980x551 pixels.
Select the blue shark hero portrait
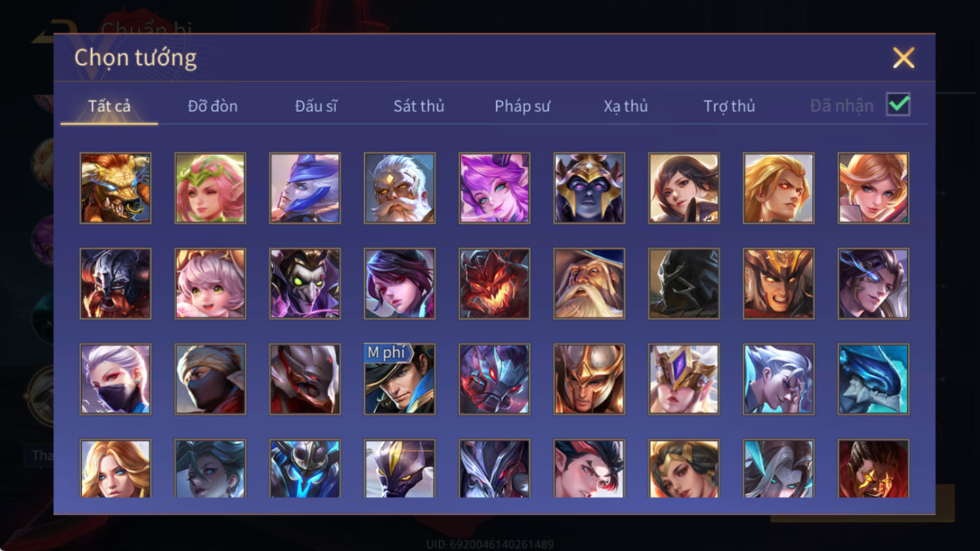[873, 379]
